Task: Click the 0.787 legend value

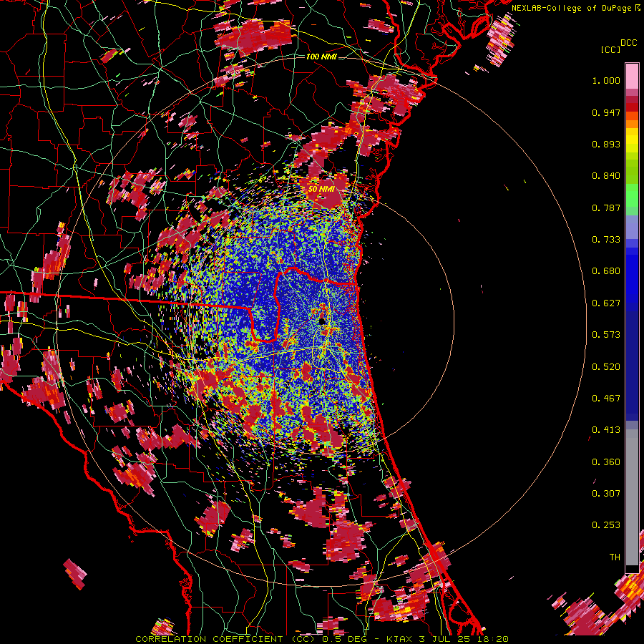Action: pos(606,208)
